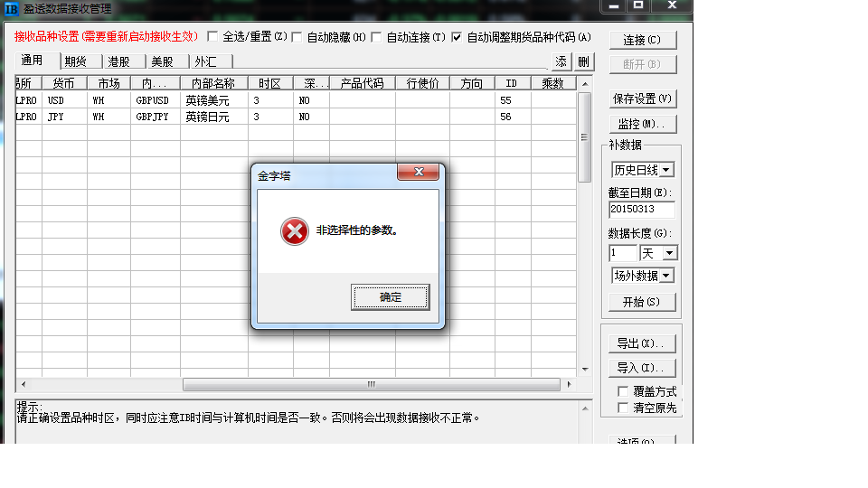Click the 数据长度 number field
Screen dimensions: 868x488
pyautogui.click(x=623, y=253)
